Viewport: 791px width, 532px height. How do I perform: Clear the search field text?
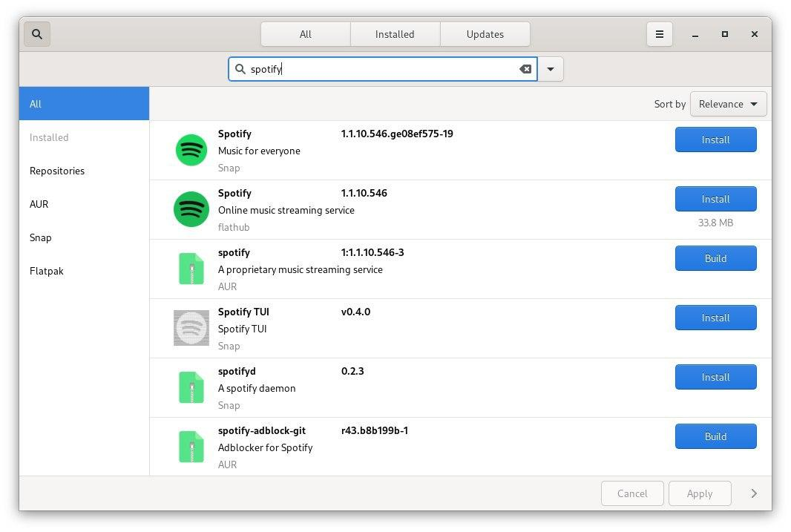[x=525, y=69]
